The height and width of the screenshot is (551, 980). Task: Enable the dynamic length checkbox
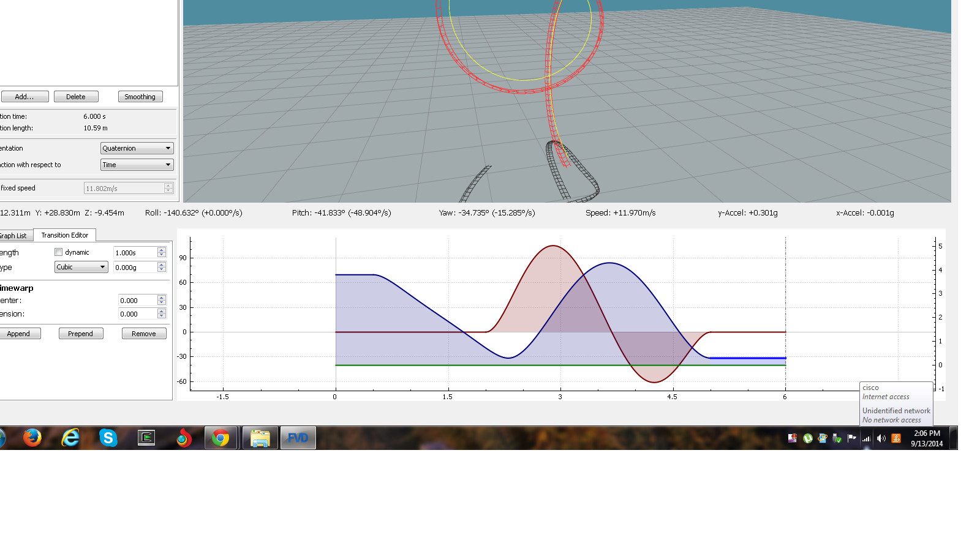click(x=59, y=252)
